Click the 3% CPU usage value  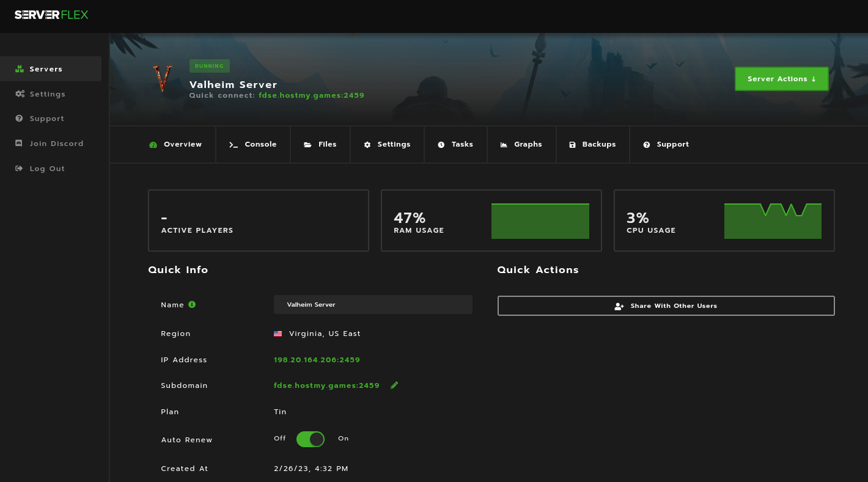coord(638,218)
